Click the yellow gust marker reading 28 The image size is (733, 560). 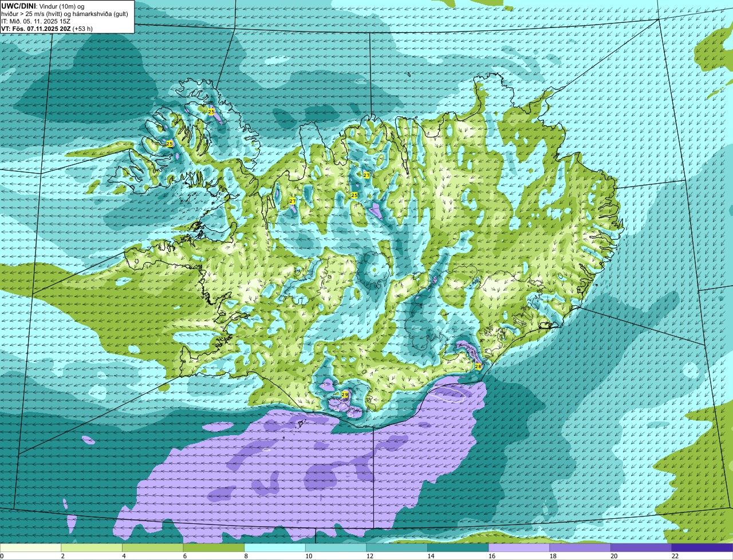click(478, 366)
